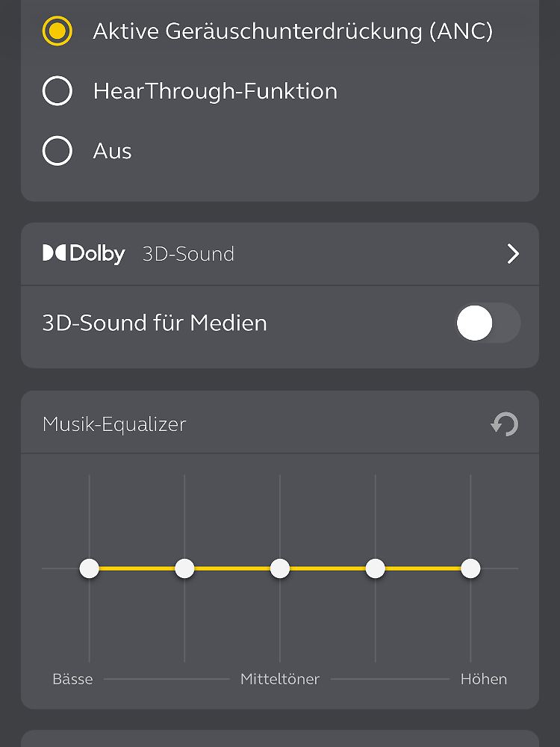Tap the Bässe label under equalizer
Screen dimensions: 560x747
tap(73, 679)
